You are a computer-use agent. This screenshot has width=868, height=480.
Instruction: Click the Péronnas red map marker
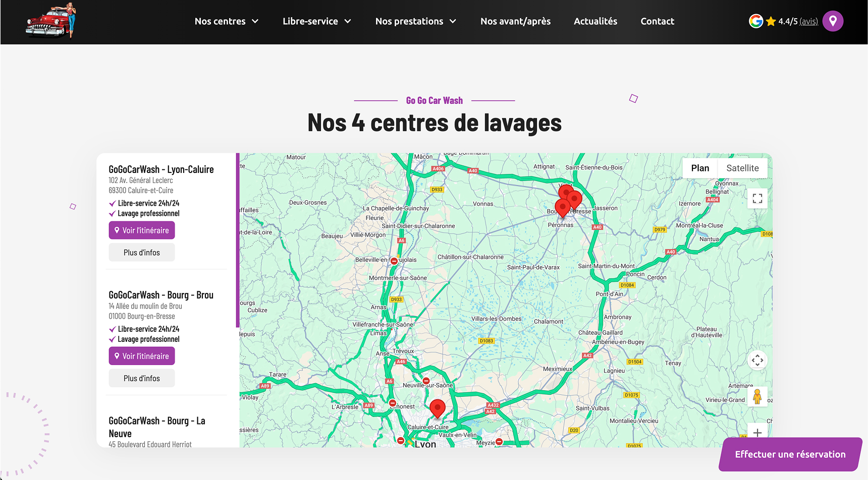click(x=562, y=208)
